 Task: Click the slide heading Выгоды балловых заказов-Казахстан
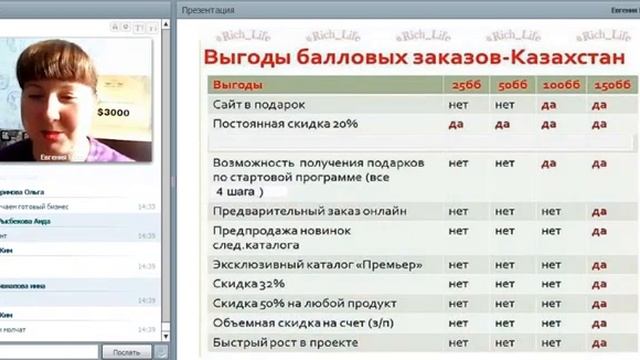tap(414, 57)
